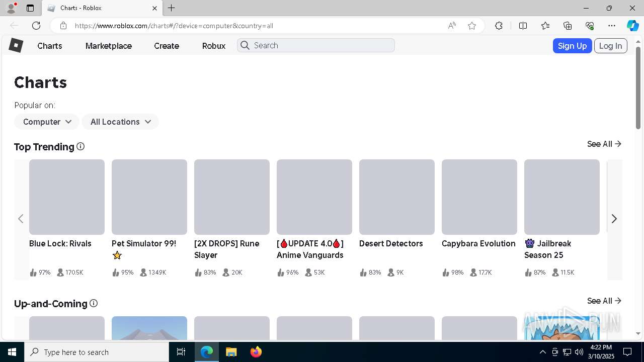Click the browser address bar URL
The height and width of the screenshot is (362, 644).
coord(174,26)
